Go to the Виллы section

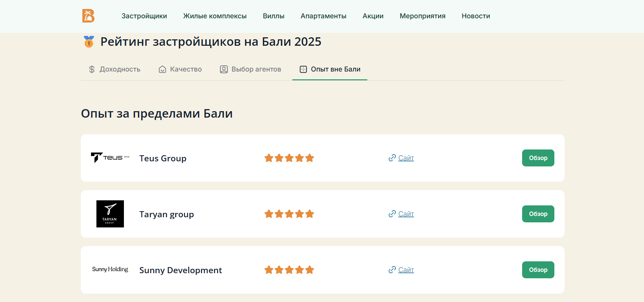(x=274, y=16)
